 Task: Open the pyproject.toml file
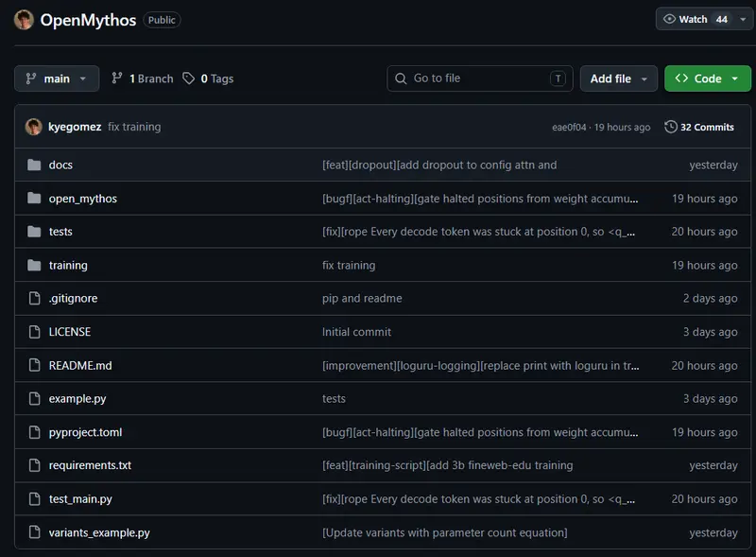85,432
